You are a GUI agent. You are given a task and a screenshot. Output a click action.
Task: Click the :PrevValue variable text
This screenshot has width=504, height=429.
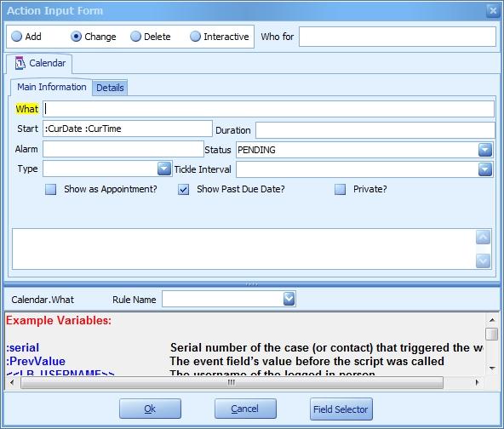coord(36,361)
